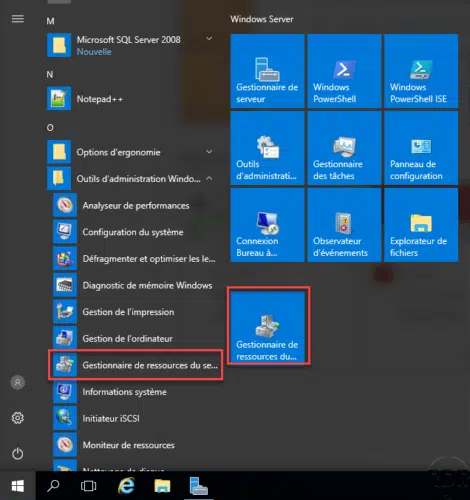Open the Gestionnaire de serveur tile
This screenshot has height=500, width=470.
pos(267,71)
